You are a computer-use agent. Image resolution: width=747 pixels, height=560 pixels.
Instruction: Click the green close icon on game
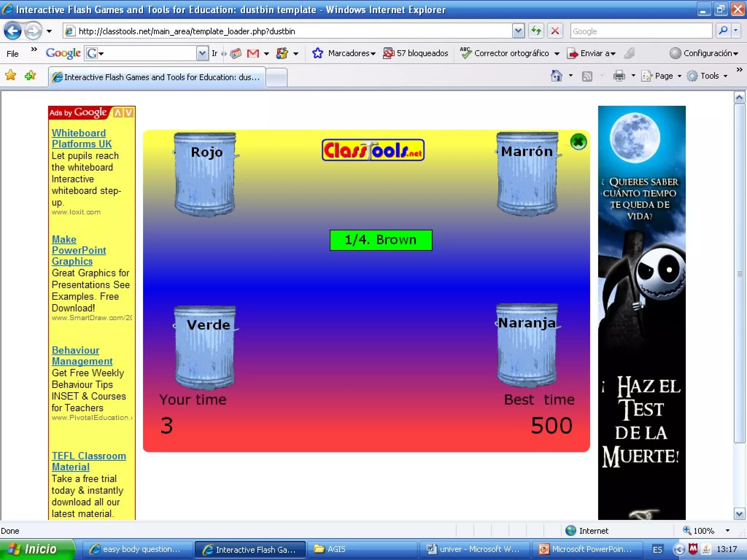[x=578, y=142]
